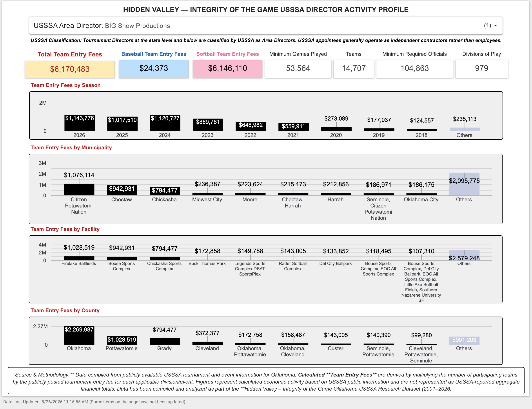
Task: Select the Others facility bar labeled $2,579,248
Action: coord(464,255)
